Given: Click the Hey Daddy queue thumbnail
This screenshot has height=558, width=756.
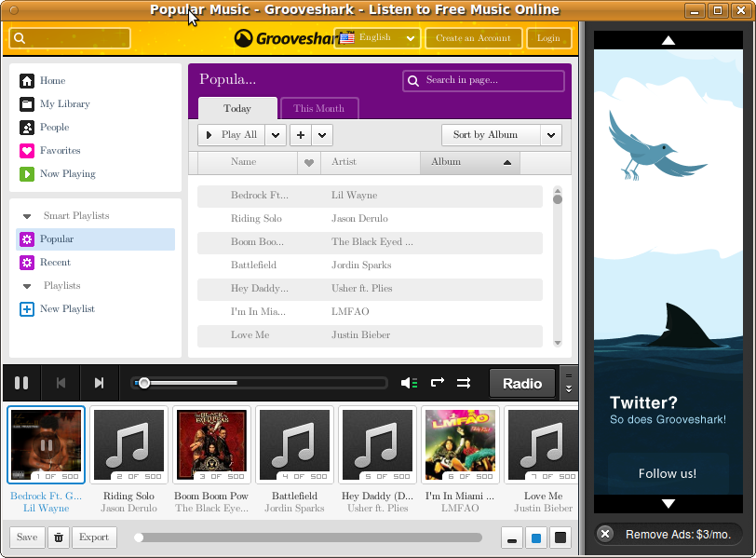Looking at the screenshot, I should (x=377, y=444).
